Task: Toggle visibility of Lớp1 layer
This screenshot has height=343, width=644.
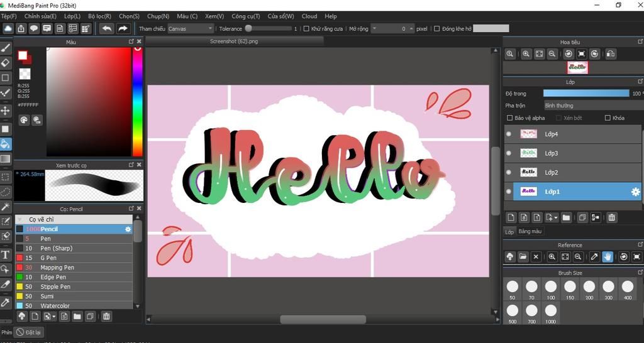Action: click(x=509, y=192)
